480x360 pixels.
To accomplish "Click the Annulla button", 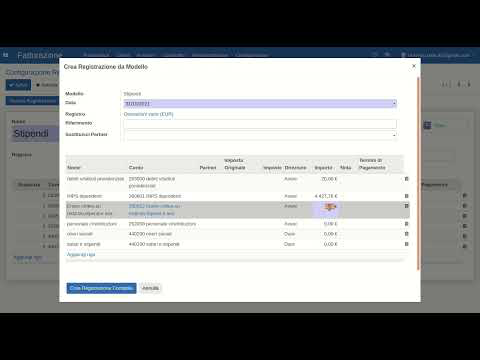I will [x=151, y=288].
